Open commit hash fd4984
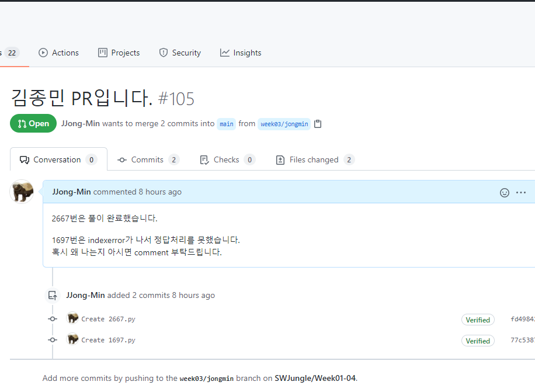 (522, 319)
